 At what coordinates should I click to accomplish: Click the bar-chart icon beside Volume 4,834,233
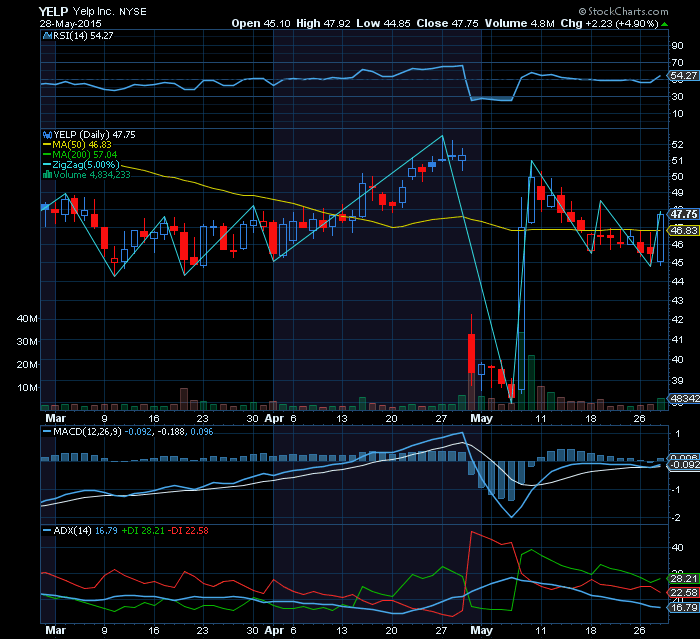coord(47,175)
